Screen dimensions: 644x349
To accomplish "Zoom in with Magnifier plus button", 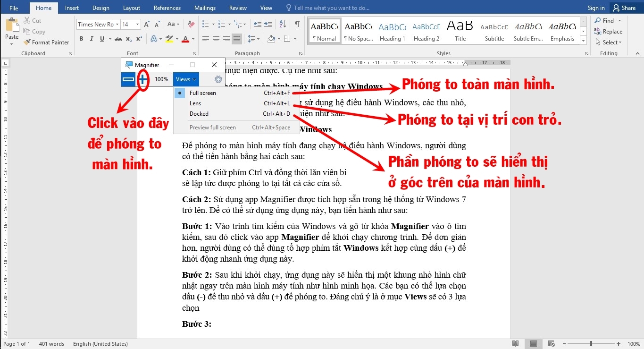I will pyautogui.click(x=143, y=79).
